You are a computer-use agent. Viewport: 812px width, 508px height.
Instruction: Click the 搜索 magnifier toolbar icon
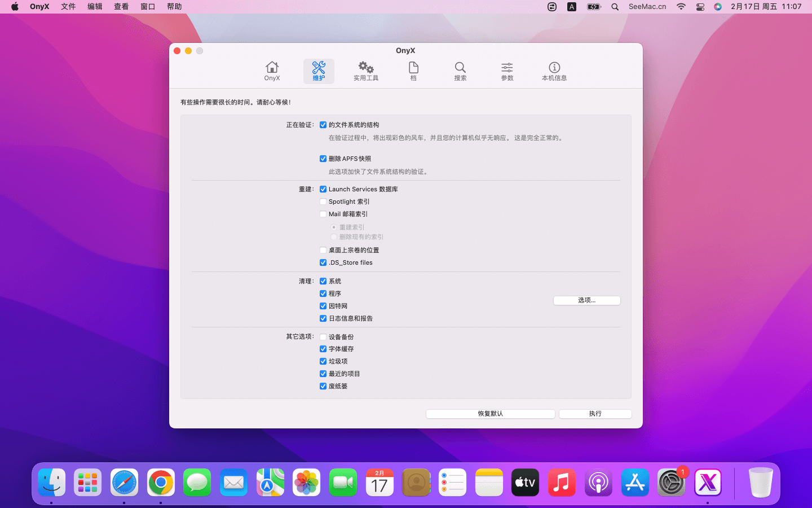(x=460, y=71)
